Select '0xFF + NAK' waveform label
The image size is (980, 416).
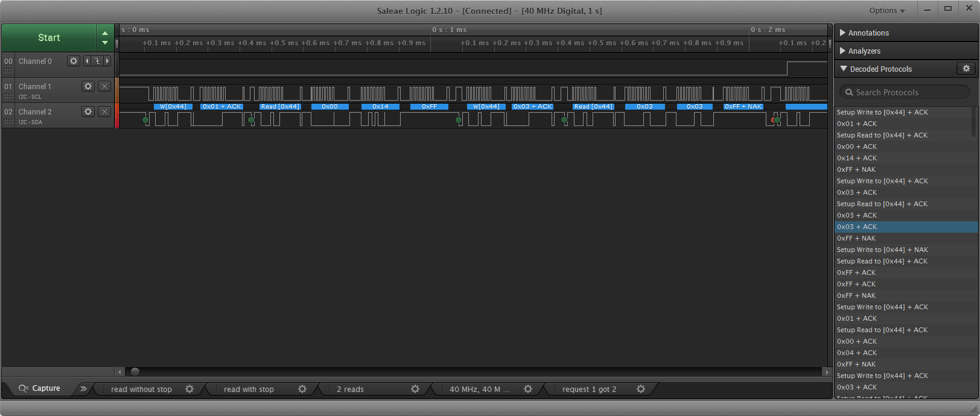click(743, 107)
